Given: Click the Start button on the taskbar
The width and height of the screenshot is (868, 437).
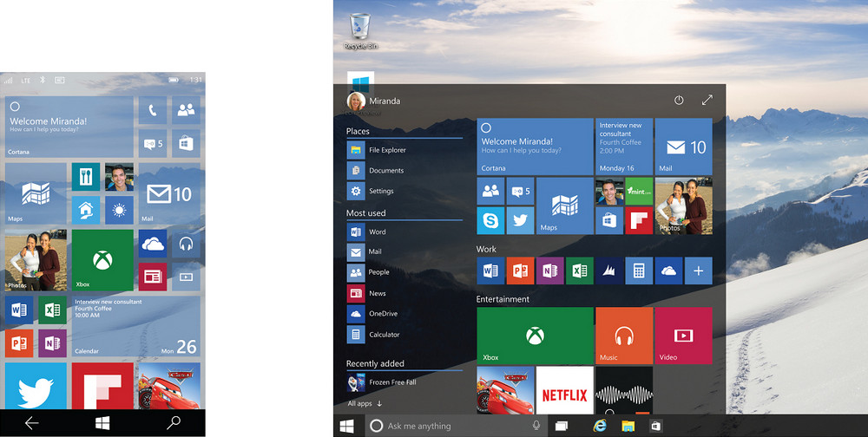Looking at the screenshot, I should 347,426.
